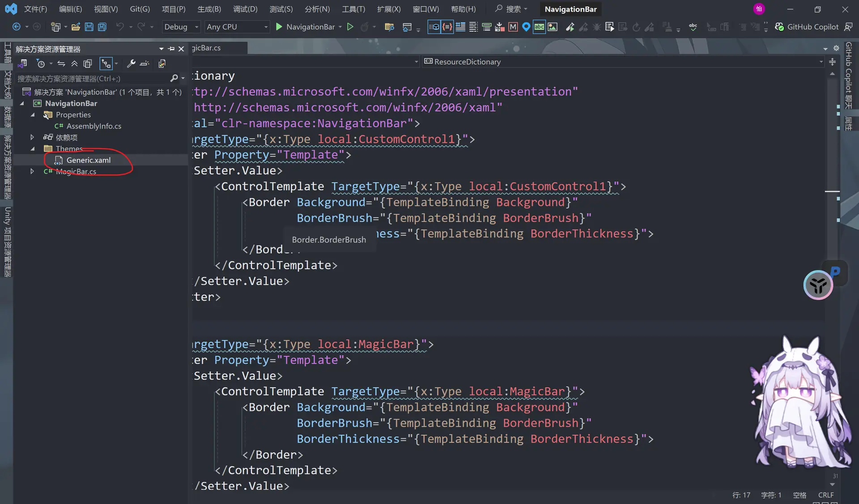The image size is (859, 504).
Task: Click Solution Explorer switch views icon
Action: pyautogui.click(x=22, y=64)
